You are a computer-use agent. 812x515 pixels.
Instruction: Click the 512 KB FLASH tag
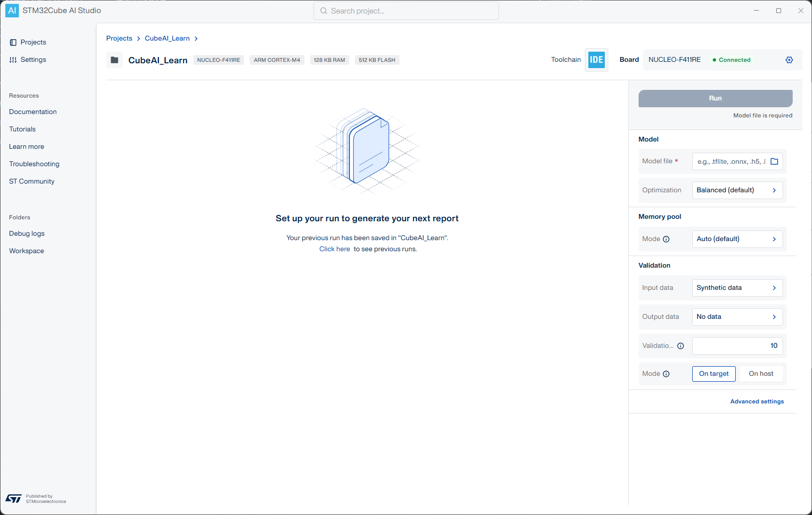(377, 60)
